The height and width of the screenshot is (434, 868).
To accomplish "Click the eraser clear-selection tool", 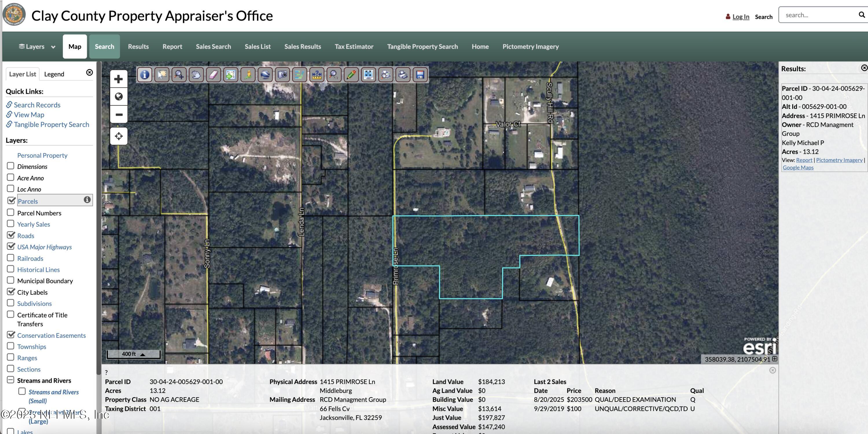I will click(x=213, y=74).
